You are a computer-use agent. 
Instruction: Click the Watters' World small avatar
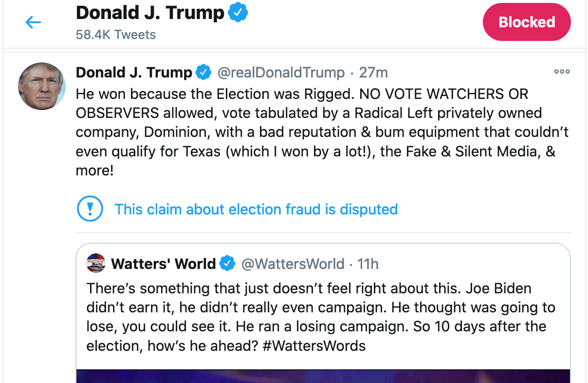click(x=96, y=264)
